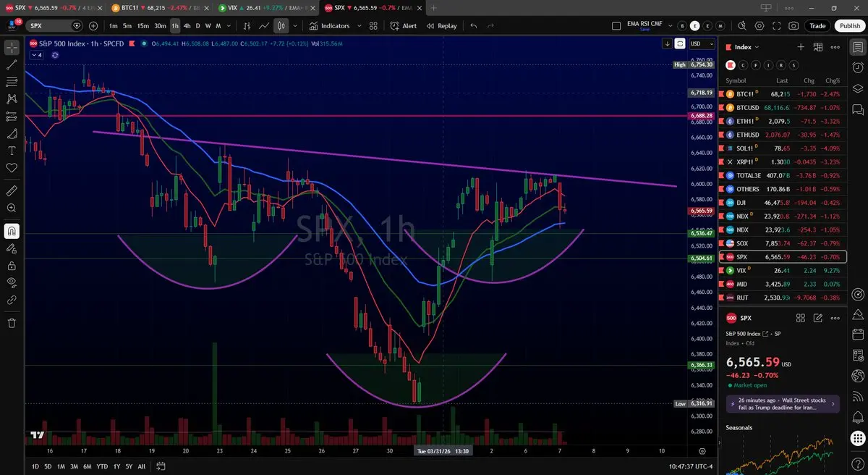Viewport: 868px width, 475px height.
Task: Open watchlist advanced view table icon
Action: pyautogui.click(x=818, y=47)
